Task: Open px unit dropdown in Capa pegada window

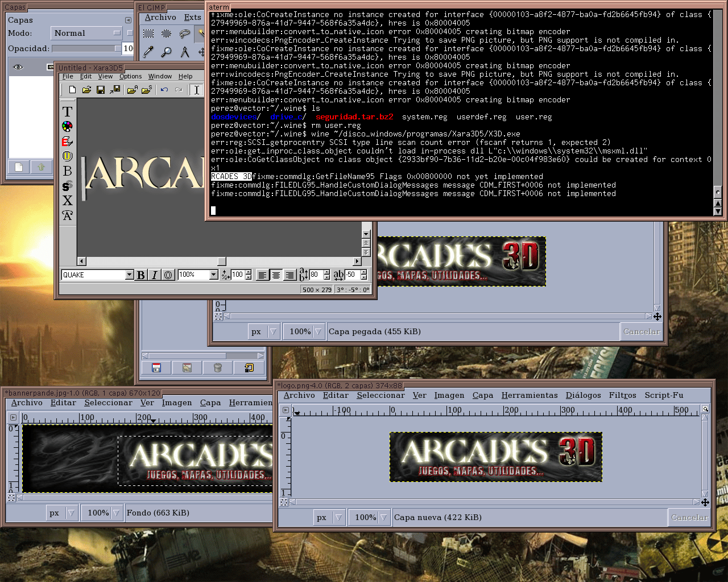Action: point(264,331)
